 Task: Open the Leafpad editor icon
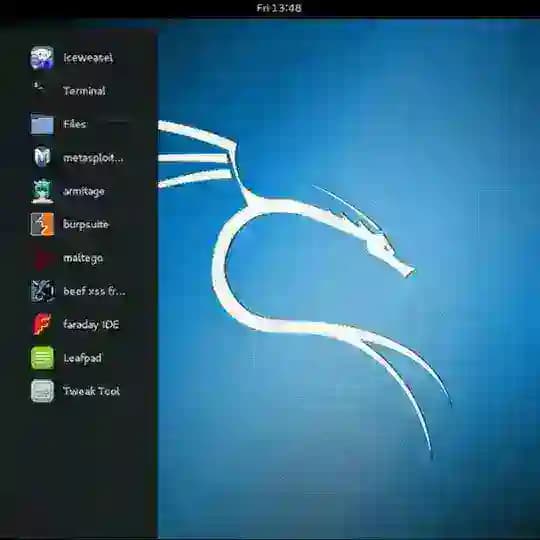pyautogui.click(x=42, y=358)
